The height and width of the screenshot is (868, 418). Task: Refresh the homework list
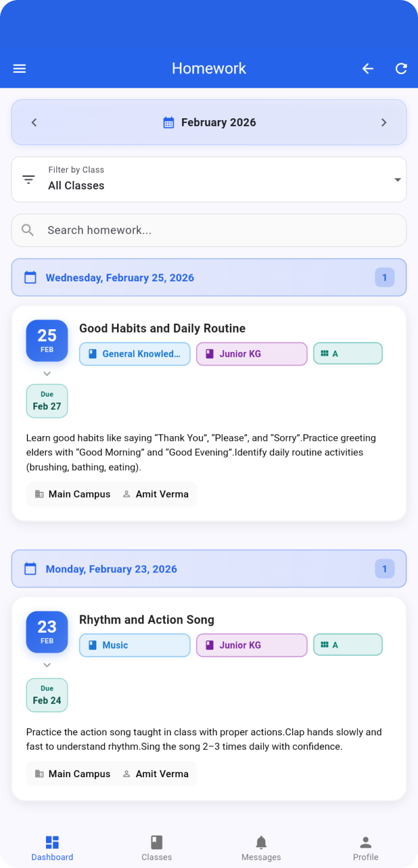(x=401, y=69)
